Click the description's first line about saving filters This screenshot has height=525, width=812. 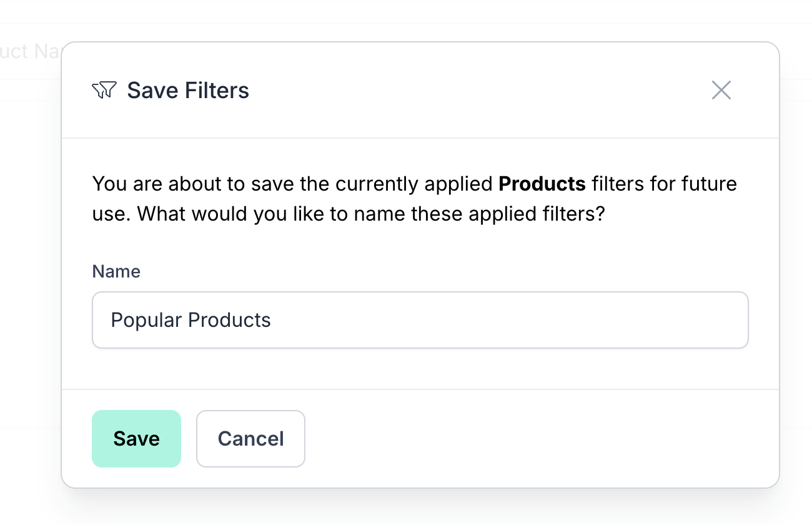tap(294, 184)
